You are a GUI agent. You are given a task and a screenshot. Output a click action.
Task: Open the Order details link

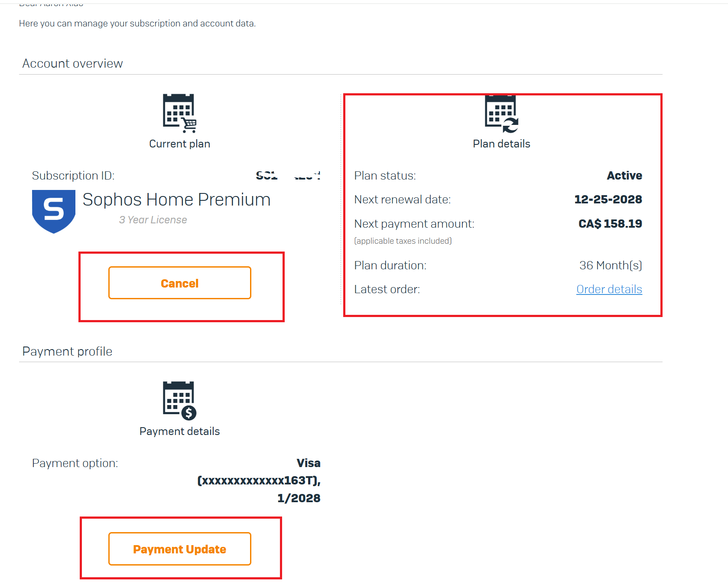click(609, 289)
